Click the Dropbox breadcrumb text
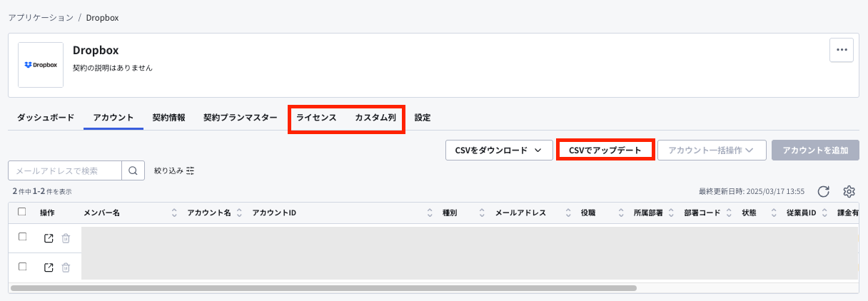Image resolution: width=868 pixels, height=301 pixels. tap(102, 18)
